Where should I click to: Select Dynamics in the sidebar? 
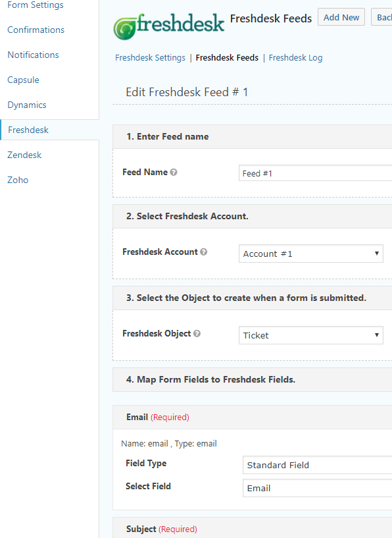27,105
